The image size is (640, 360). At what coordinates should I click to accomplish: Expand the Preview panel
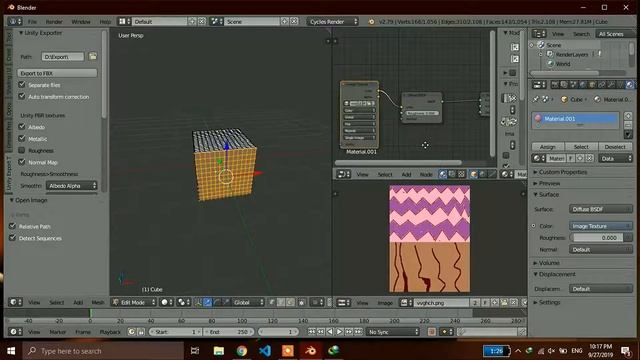point(536,184)
